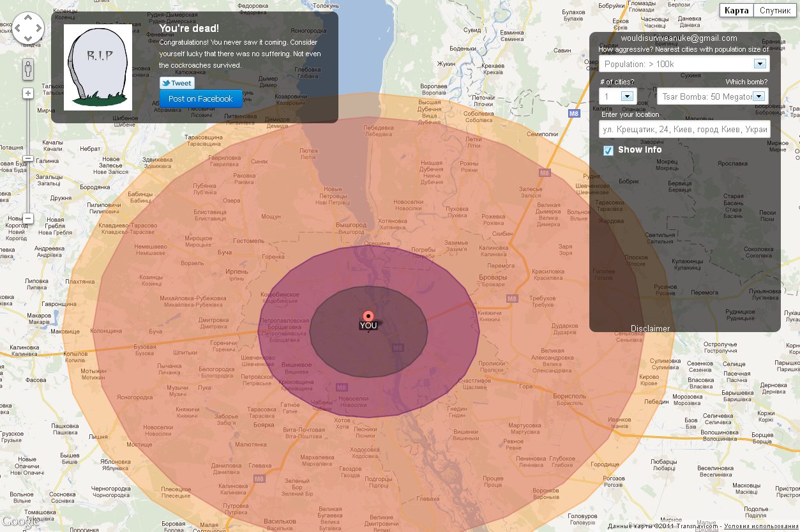Viewport: 800px width, 532px height.
Task: Click the red YOU location marker
Action: coord(368,316)
